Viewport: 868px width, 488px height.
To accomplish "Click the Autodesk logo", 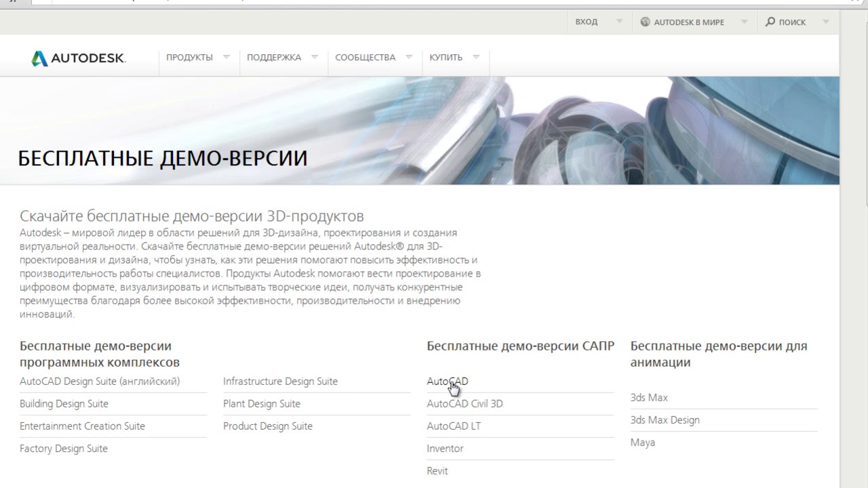I will coord(78,58).
